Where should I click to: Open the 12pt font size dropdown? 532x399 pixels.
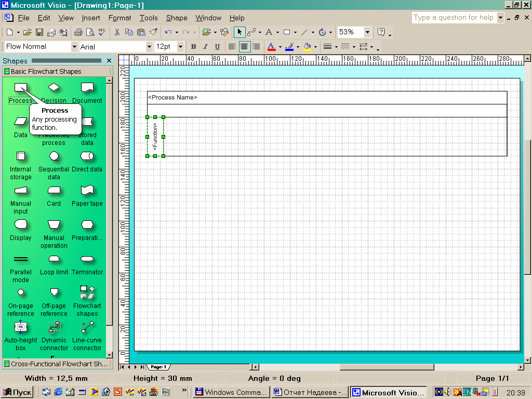click(180, 46)
